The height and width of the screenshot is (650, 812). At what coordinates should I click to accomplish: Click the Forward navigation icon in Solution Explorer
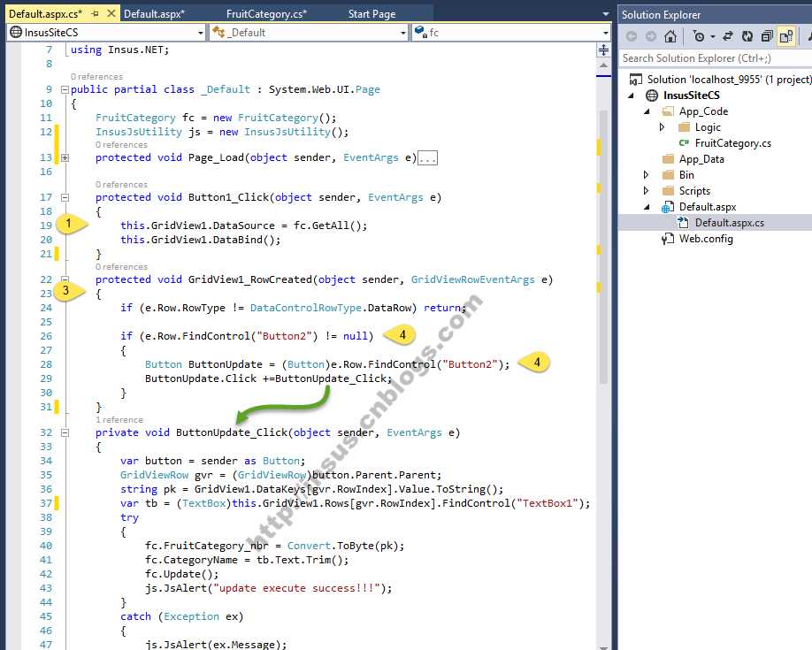pyautogui.click(x=650, y=36)
